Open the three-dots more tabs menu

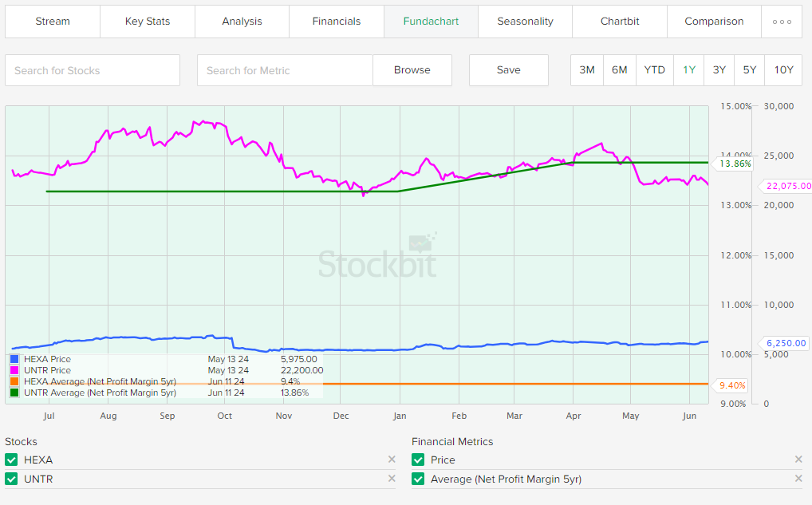(x=782, y=22)
